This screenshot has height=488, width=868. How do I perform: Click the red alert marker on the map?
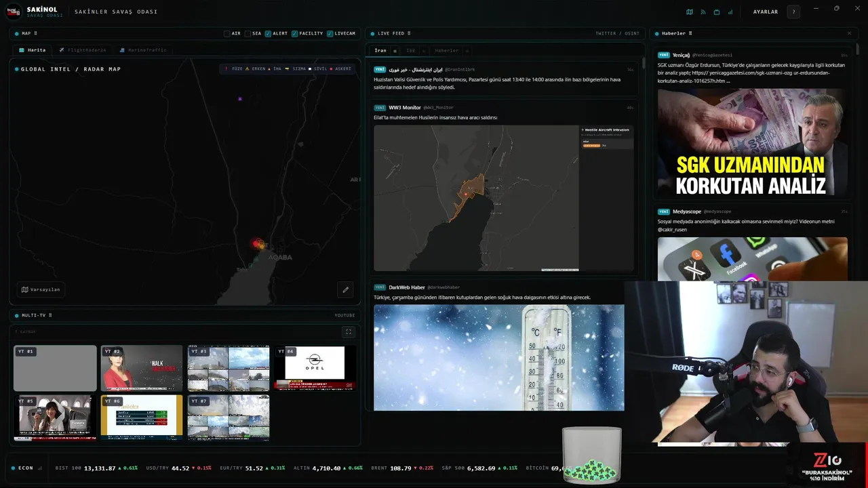[257, 243]
